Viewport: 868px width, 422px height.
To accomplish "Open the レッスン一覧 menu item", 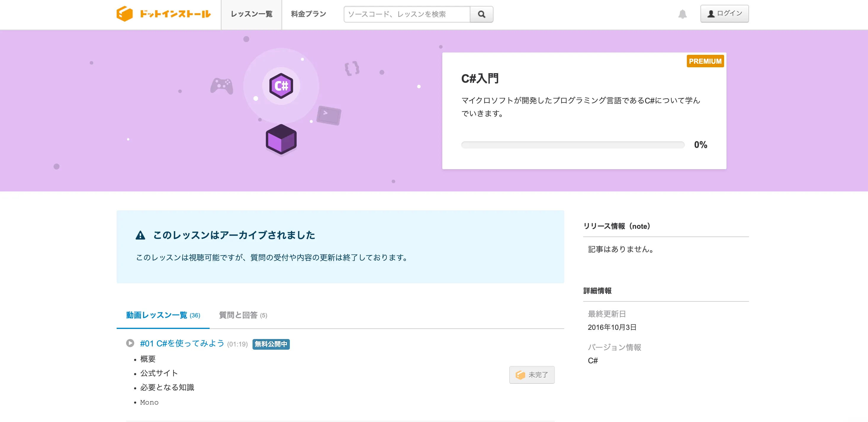I will (251, 14).
